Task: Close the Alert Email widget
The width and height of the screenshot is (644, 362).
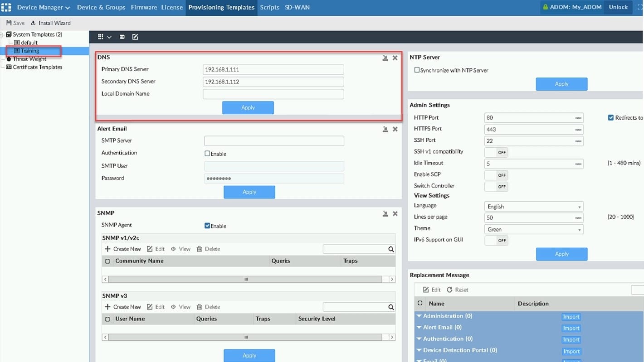Action: (x=395, y=129)
